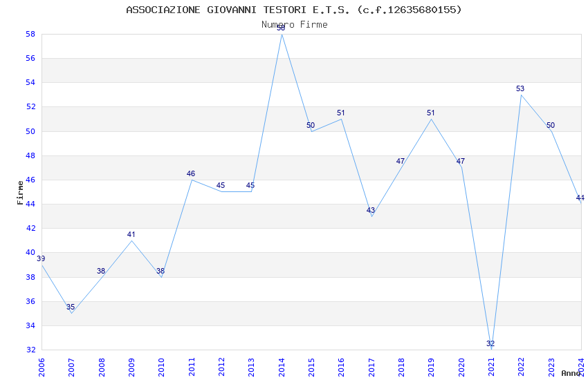Image resolution: width=588 pixels, height=380 pixels.
Task: Click the peak data label 58 for 2014
Action: click(281, 28)
